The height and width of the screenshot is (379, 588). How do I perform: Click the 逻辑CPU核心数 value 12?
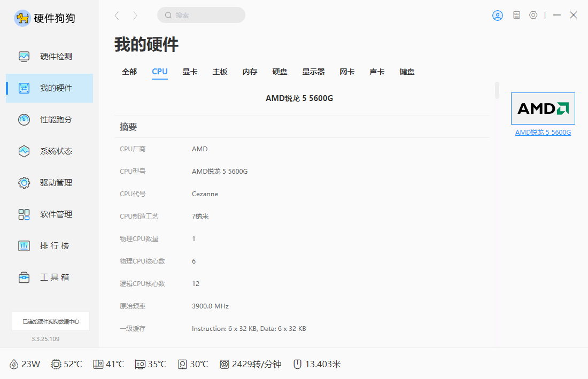tap(196, 283)
